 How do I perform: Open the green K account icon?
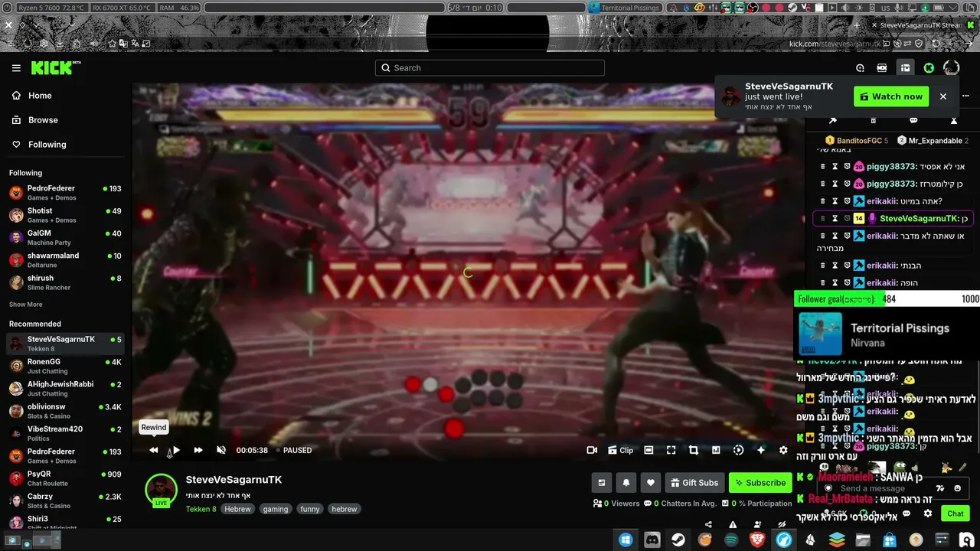point(929,68)
